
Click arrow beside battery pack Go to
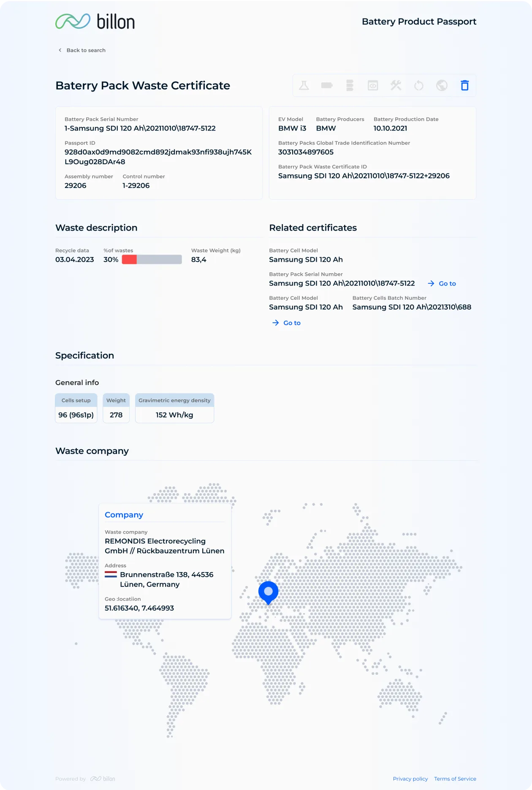tap(431, 284)
